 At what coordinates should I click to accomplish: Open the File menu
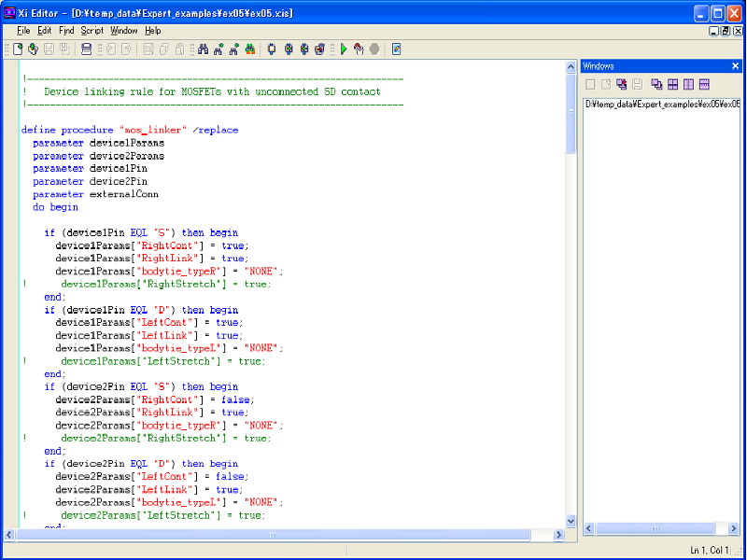pyautogui.click(x=23, y=31)
